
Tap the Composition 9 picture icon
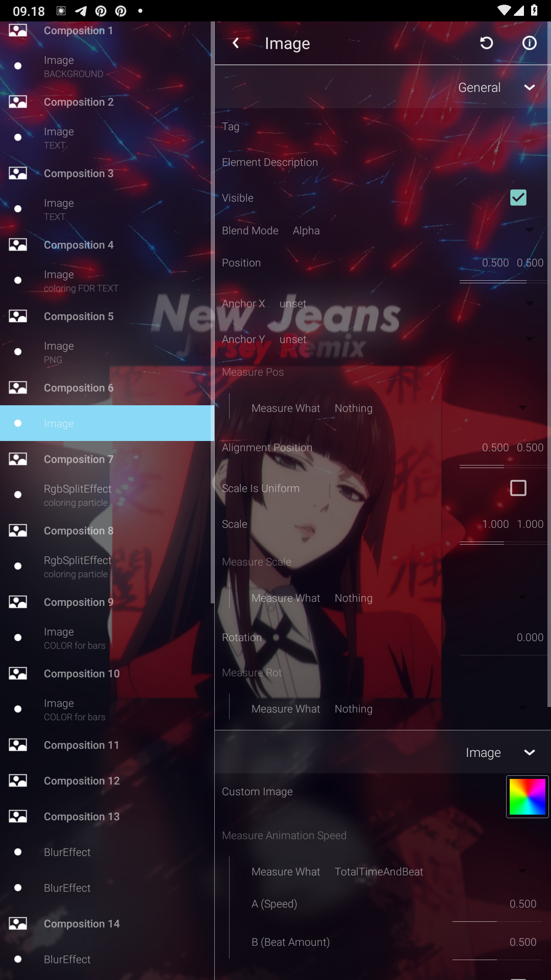click(x=18, y=602)
